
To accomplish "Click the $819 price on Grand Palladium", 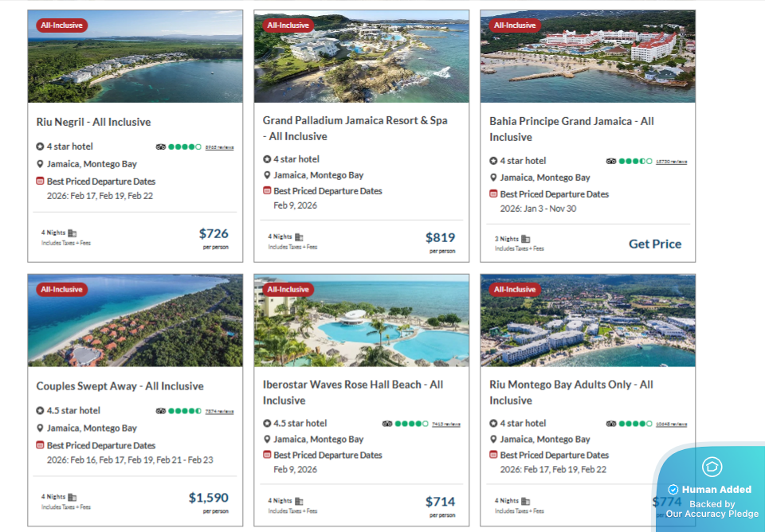I will (440, 237).
